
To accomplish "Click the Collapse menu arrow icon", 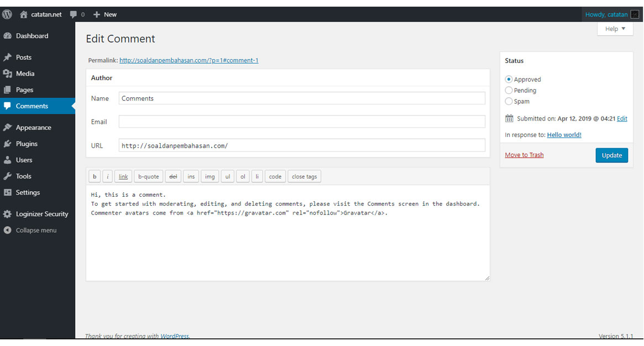I will (x=9, y=230).
